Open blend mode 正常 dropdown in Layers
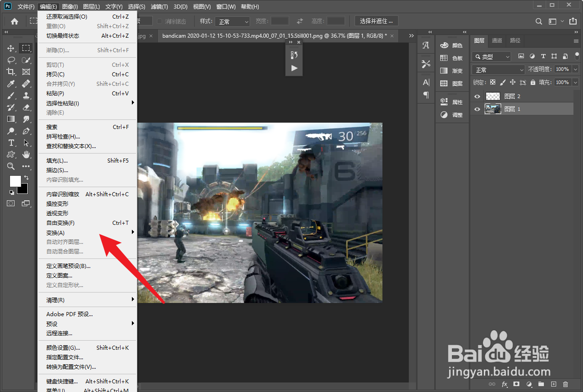This screenshot has width=583, height=392. (498, 69)
